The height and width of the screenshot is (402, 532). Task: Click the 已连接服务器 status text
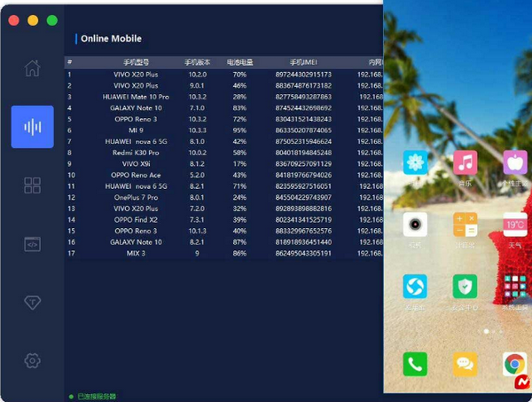coord(97,396)
